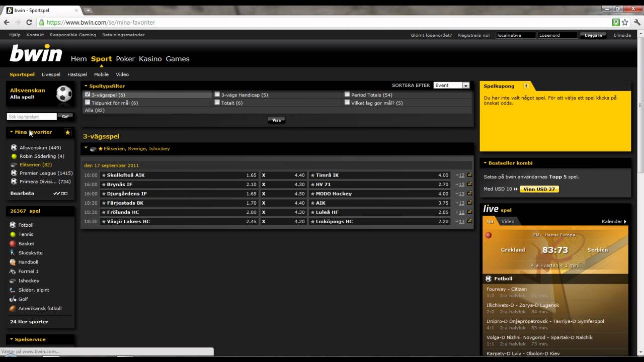Click favorite star beside Skellefteå AIK
Viewport: 644px width, 362px height.
coord(104,175)
